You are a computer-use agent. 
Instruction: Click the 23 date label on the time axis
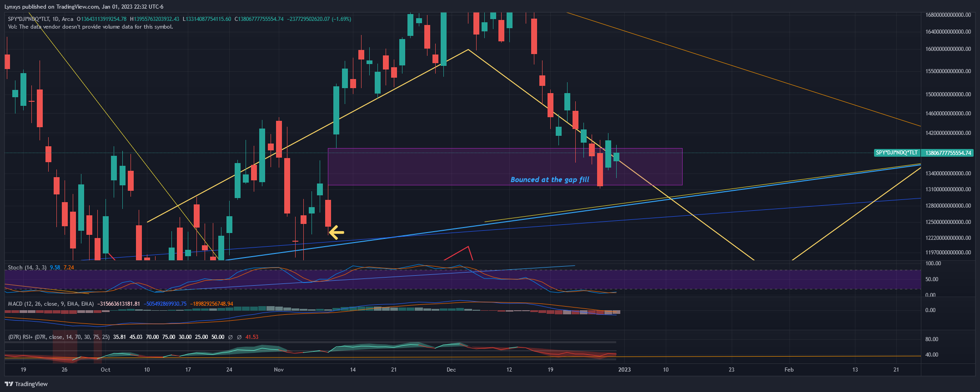[731, 370]
